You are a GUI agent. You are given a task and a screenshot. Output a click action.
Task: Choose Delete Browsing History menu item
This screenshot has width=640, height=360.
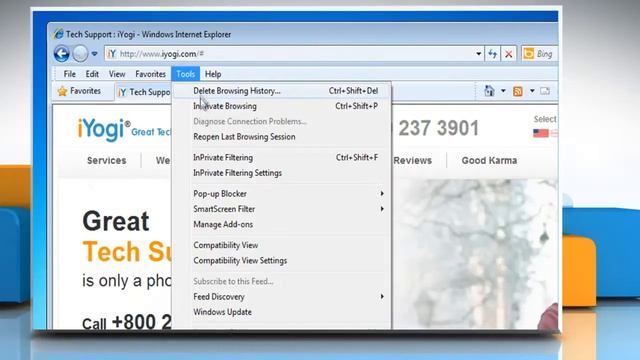[x=282, y=91]
